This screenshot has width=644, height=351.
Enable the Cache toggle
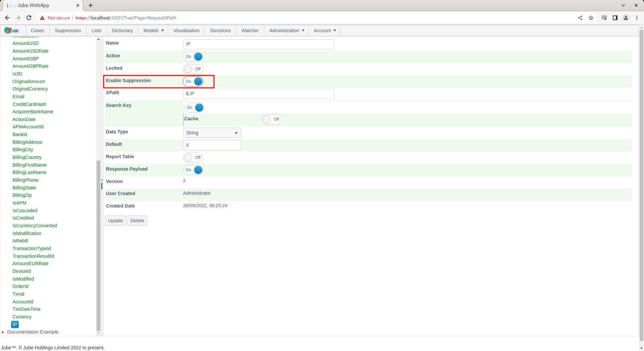pyautogui.click(x=272, y=119)
